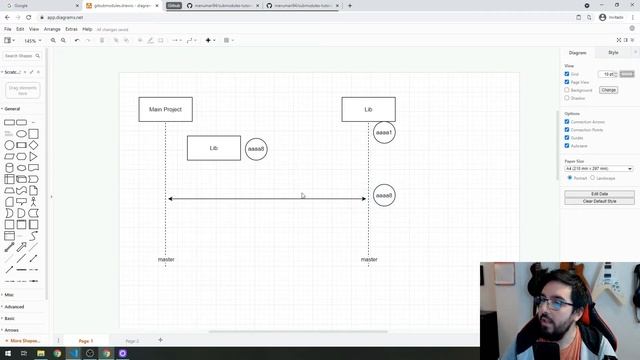Expand the Misc shapes section
This screenshot has width=640, height=360.
click(9, 295)
